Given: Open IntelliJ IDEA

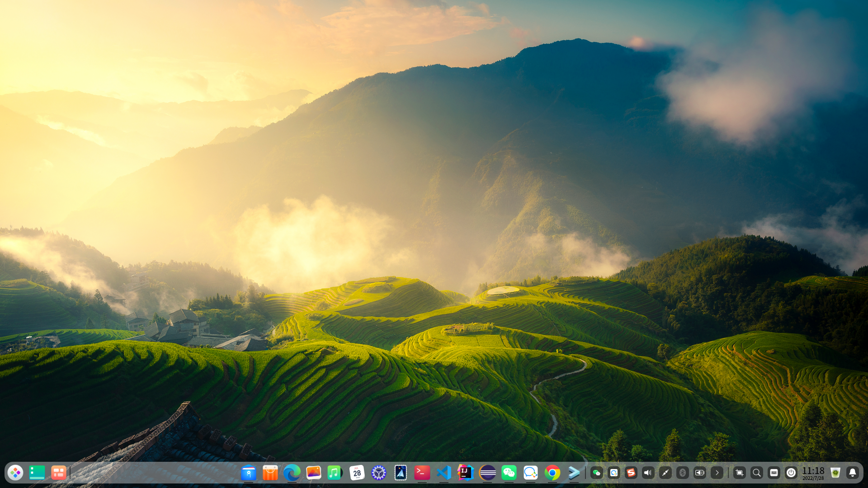Looking at the screenshot, I should [465, 473].
